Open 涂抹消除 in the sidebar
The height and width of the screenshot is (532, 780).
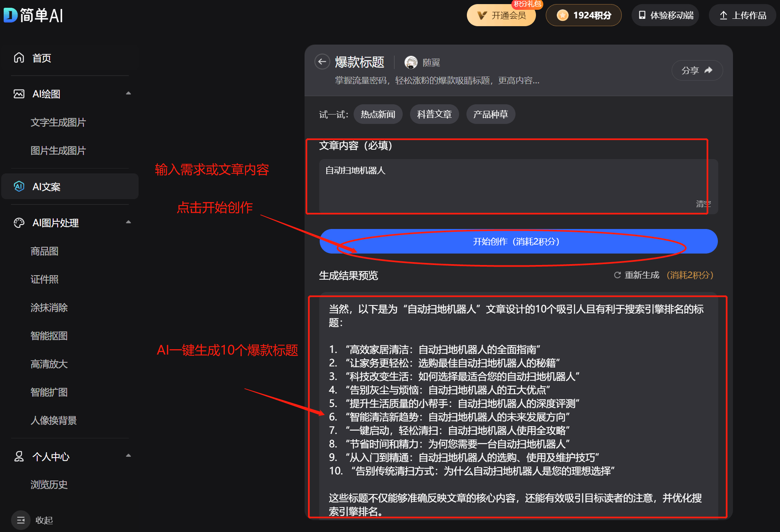(49, 308)
